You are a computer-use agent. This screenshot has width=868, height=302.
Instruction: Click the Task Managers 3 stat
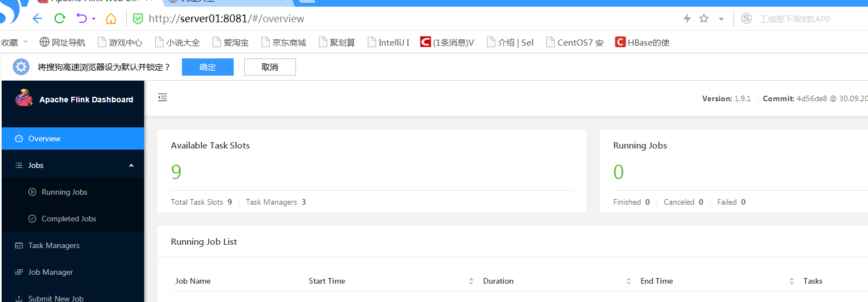point(275,202)
